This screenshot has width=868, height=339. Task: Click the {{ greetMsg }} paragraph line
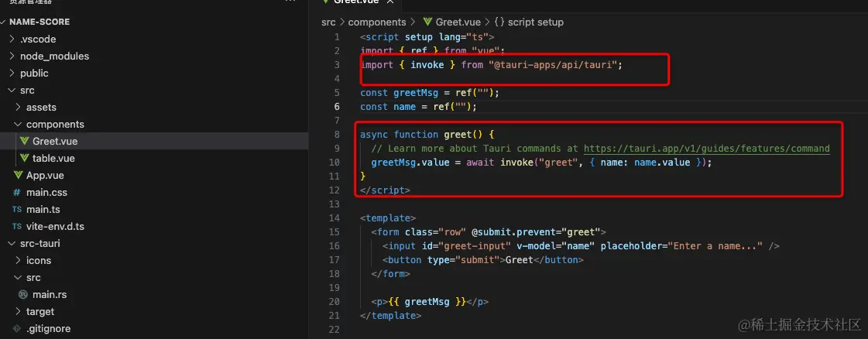430,302
